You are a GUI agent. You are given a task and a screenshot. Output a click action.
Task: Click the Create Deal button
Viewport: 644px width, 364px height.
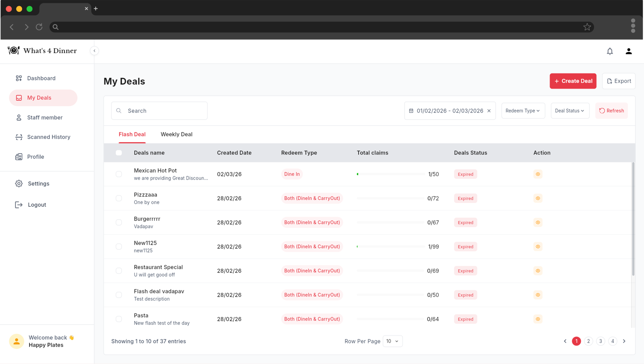click(573, 81)
